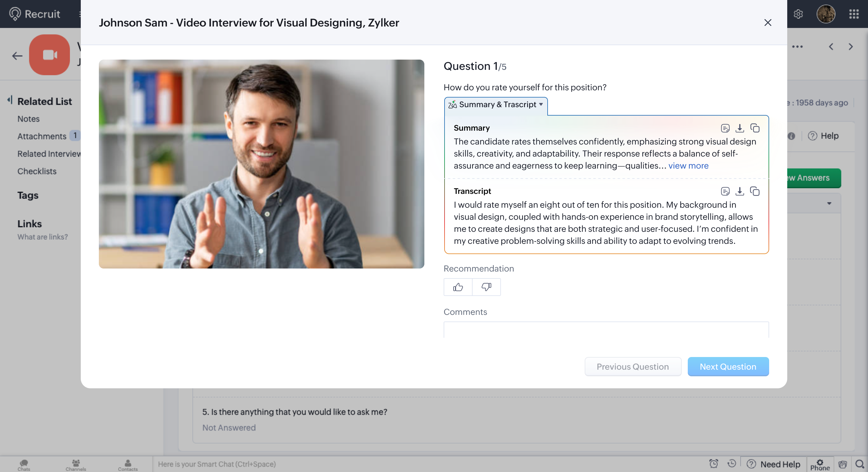Copy the Transcript text
Image resolution: width=868 pixels, height=472 pixels.
click(755, 191)
